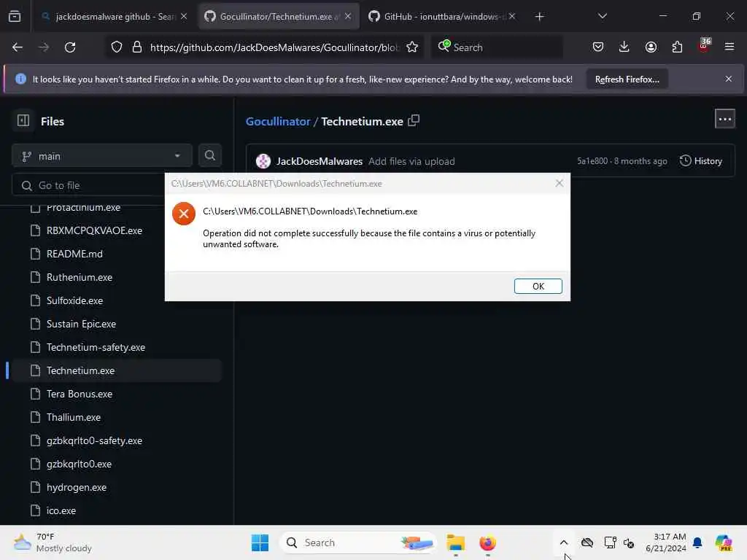Open commit 5a1e800

[592, 161]
